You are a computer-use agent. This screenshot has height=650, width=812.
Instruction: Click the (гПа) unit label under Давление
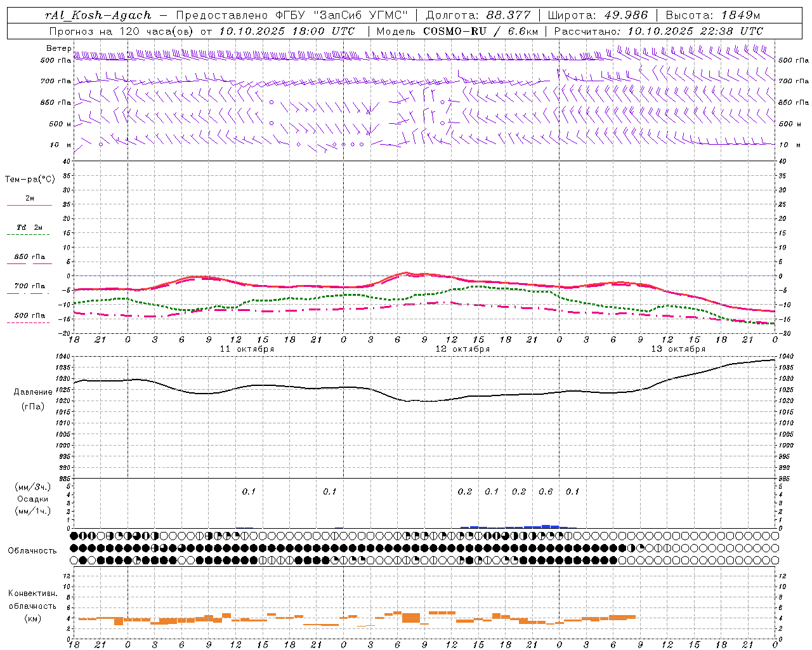tap(33, 407)
